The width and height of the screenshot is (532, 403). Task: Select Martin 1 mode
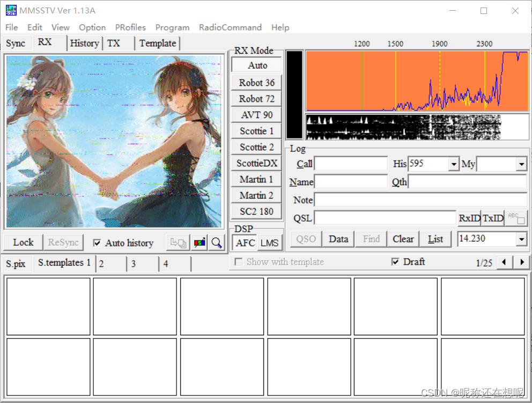(257, 179)
